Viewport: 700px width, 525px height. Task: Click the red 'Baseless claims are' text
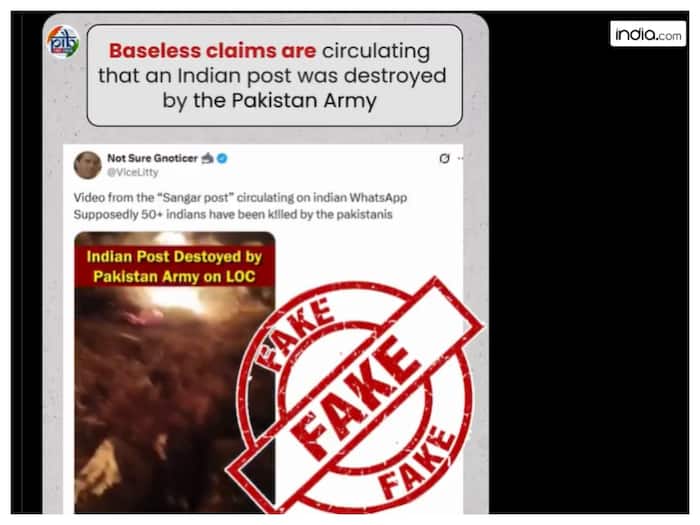(212, 51)
